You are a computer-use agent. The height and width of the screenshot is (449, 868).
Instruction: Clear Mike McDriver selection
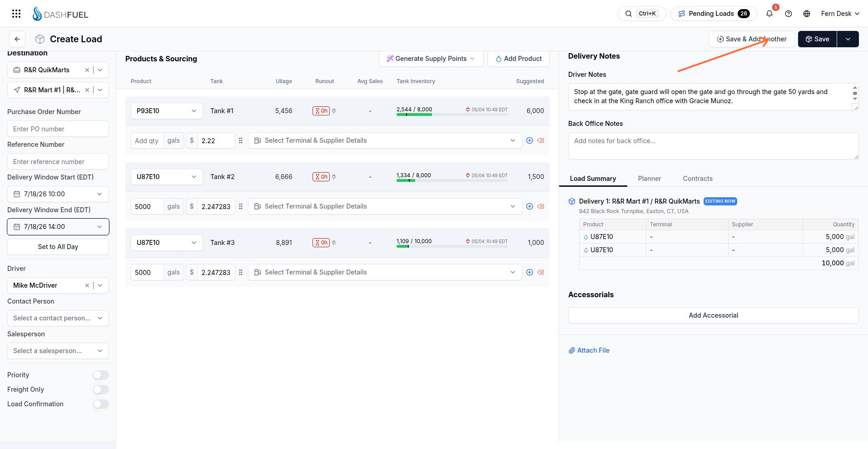tap(87, 285)
